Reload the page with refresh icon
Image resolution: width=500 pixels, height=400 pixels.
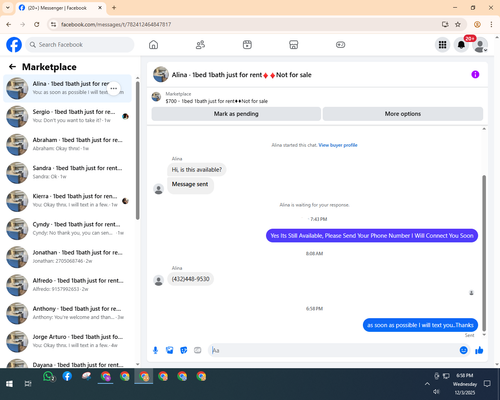[x=37, y=24]
